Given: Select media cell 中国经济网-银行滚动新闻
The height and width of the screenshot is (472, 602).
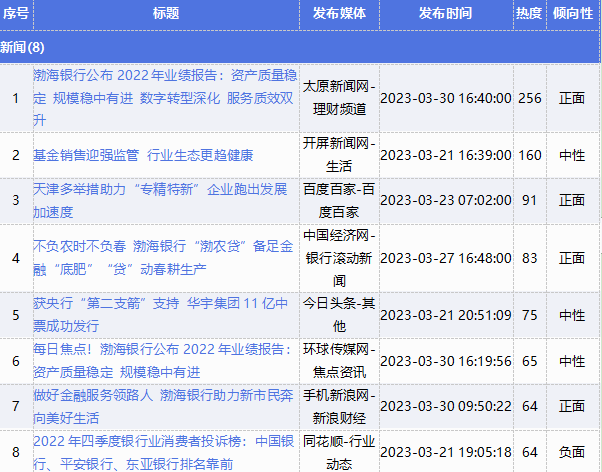Looking at the screenshot, I should [339, 258].
